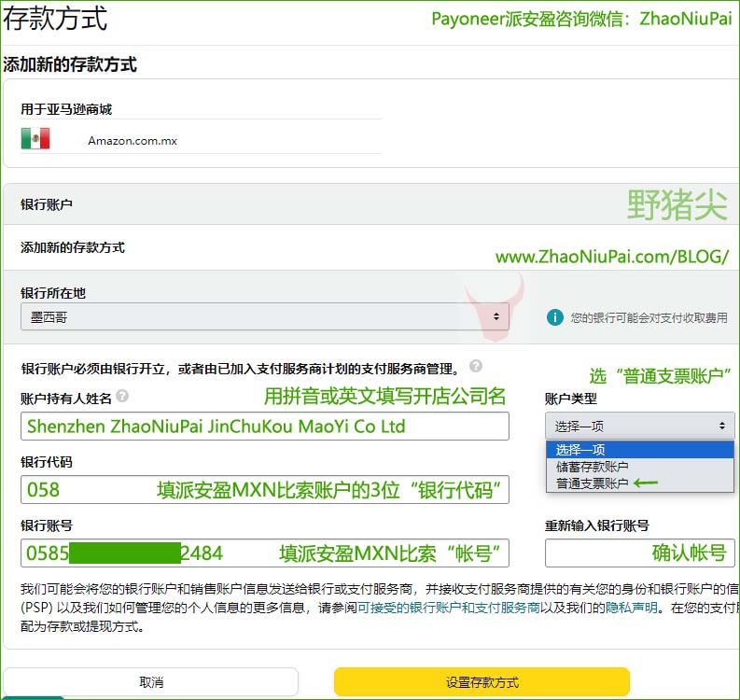Open help icon after bank account requirement sentence

(476, 366)
